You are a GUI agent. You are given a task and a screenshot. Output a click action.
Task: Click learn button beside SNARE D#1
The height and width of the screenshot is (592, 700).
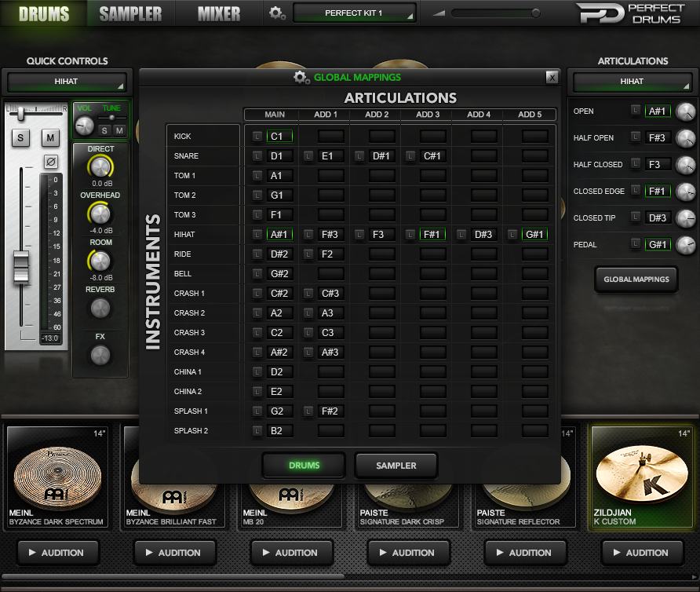[x=359, y=156]
